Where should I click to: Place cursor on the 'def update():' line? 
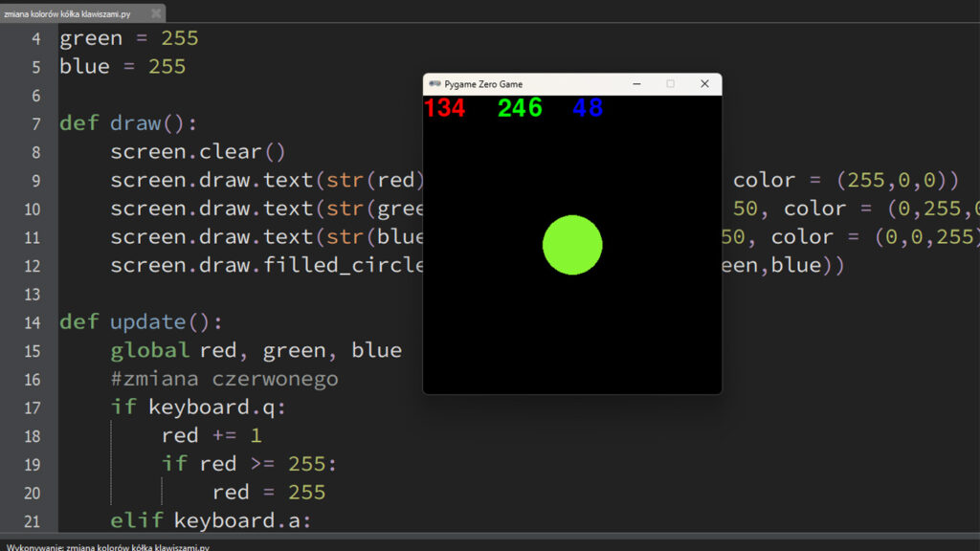pyautogui.click(x=142, y=321)
